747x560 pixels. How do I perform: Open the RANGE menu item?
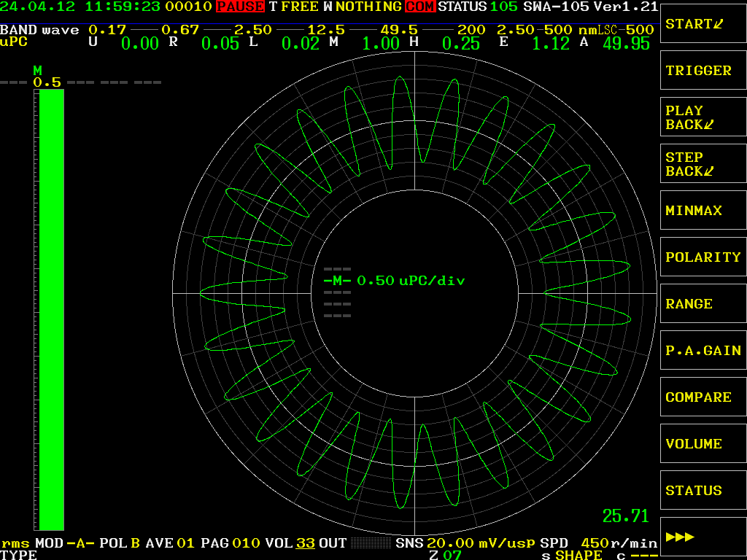(703, 304)
